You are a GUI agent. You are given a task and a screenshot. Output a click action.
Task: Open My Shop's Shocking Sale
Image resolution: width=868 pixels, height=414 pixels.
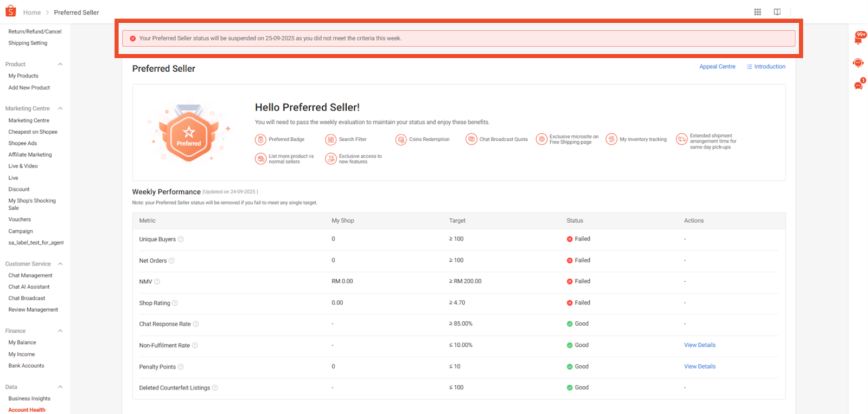[x=32, y=204]
